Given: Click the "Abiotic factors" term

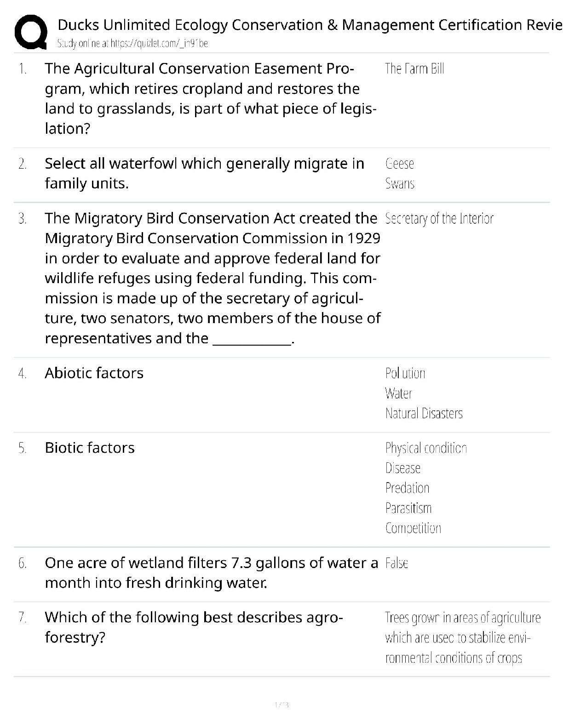Looking at the screenshot, I should [x=94, y=373].
